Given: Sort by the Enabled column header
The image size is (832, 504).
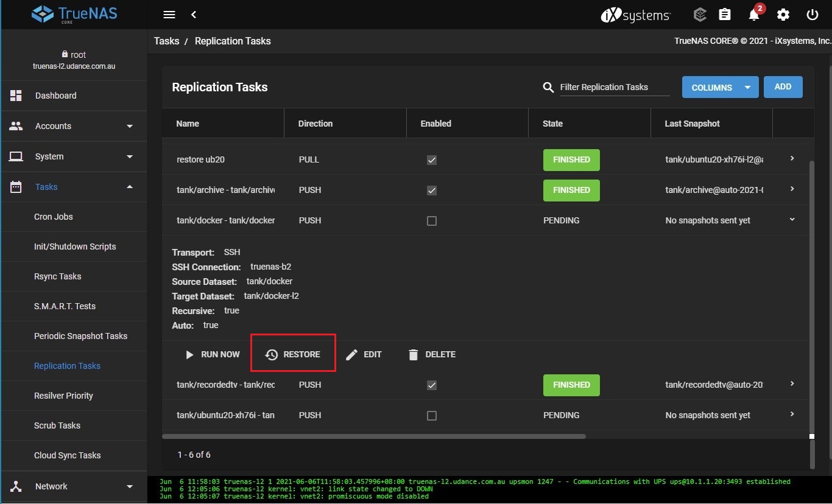Looking at the screenshot, I should pos(436,124).
